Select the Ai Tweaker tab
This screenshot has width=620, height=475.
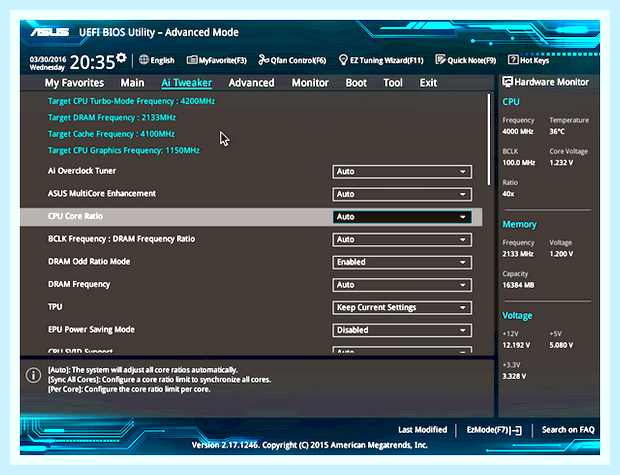tap(187, 83)
